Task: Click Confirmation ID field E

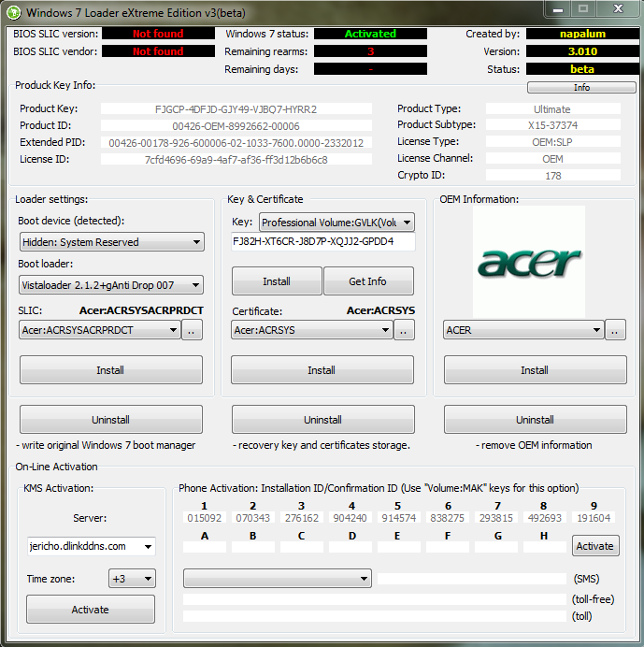Action: pos(399,547)
